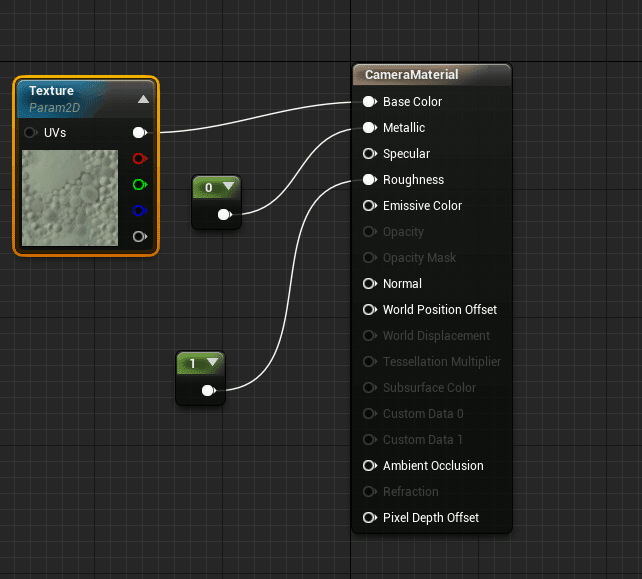This screenshot has width=642, height=579.
Task: Click the Refraction pin
Action: point(370,491)
